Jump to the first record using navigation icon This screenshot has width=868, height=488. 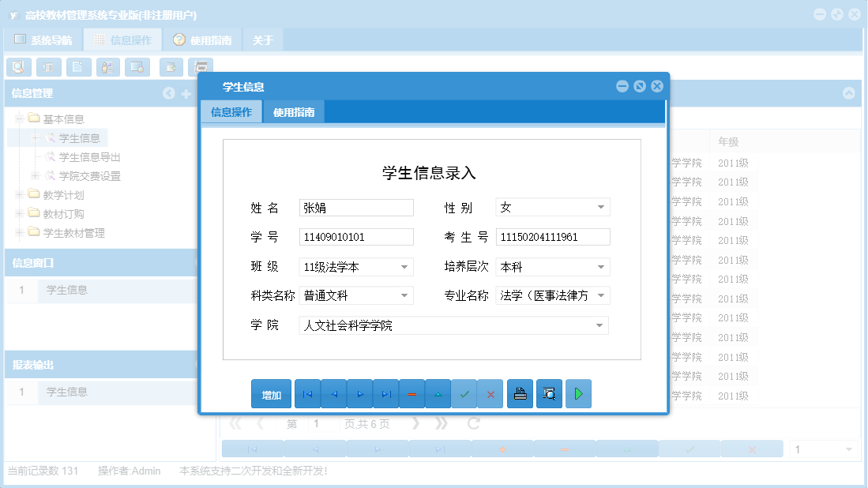click(307, 393)
